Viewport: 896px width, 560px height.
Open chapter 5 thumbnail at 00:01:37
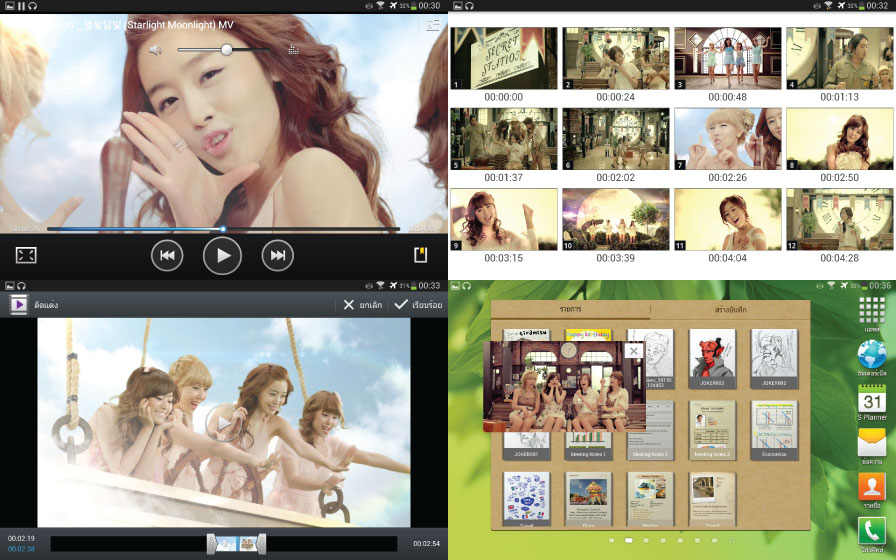503,138
